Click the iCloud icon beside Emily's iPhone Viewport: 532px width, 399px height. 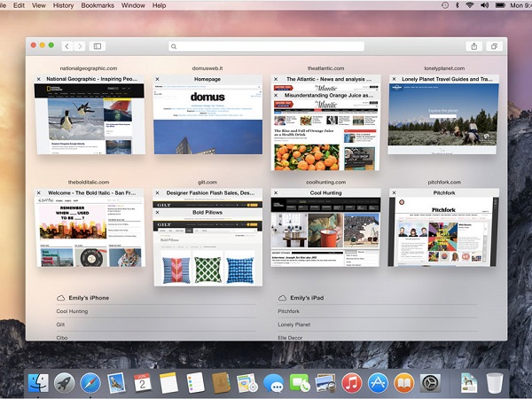pos(60,298)
